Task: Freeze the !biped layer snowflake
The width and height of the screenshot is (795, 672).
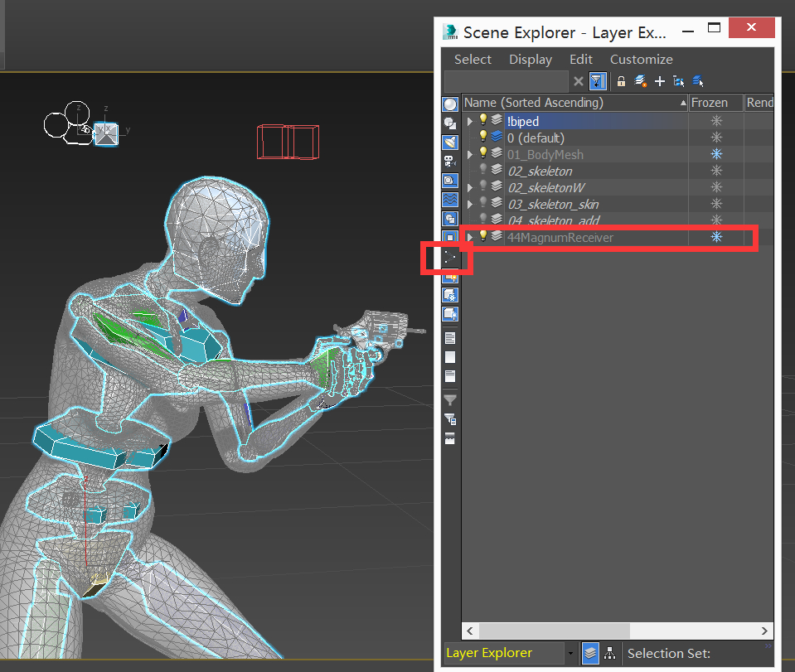Action: point(716,121)
